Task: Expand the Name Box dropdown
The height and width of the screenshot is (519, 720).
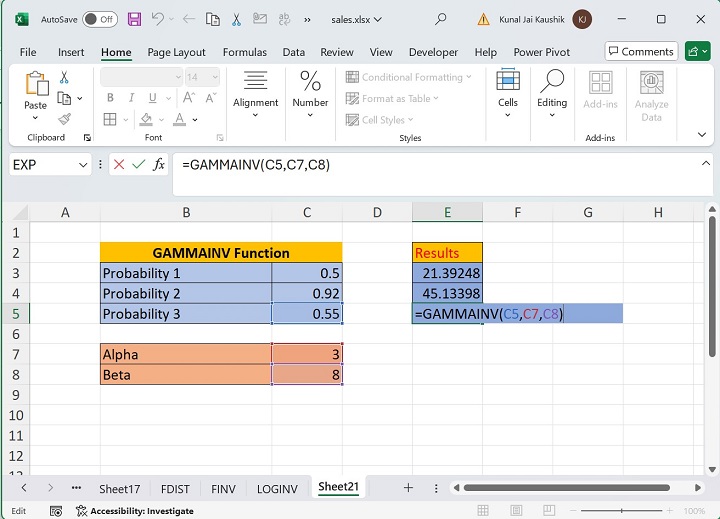Action: coord(83,165)
